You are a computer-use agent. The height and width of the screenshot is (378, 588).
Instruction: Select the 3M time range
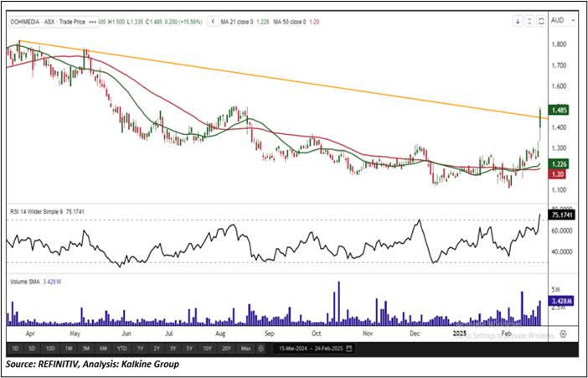coord(86,349)
